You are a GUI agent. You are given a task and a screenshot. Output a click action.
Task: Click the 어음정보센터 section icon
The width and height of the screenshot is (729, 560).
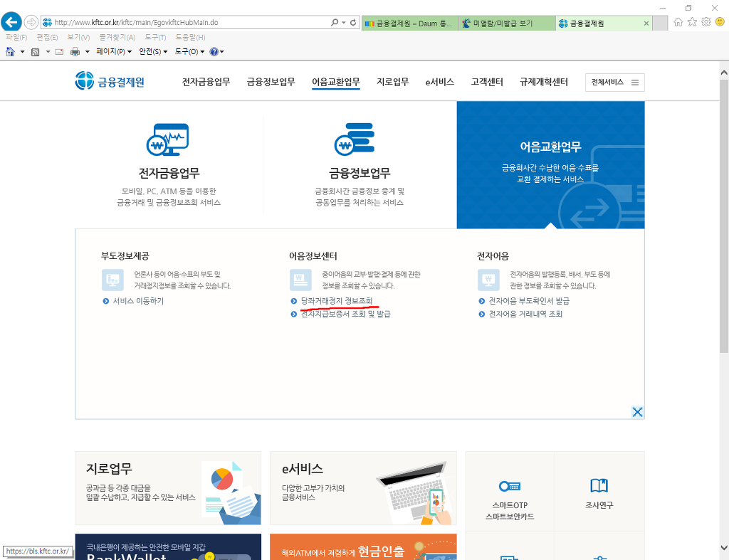coord(300,280)
